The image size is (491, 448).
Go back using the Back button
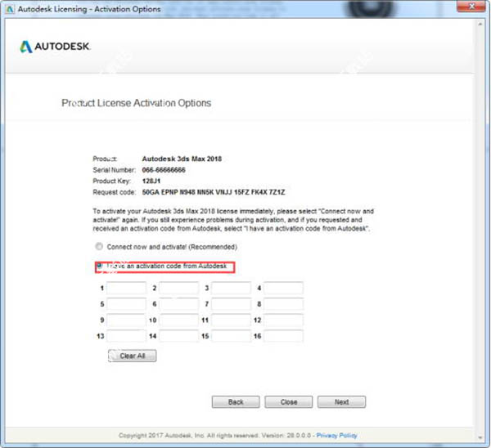pyautogui.click(x=236, y=402)
